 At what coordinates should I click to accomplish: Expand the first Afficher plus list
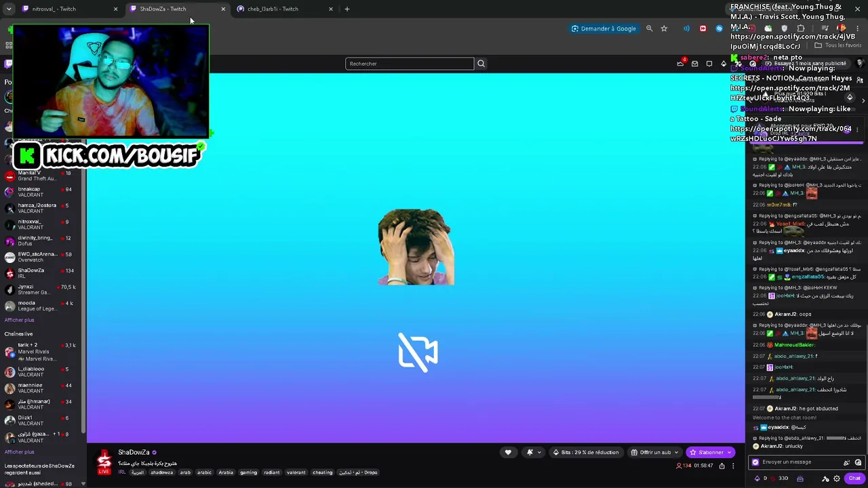pos(19,320)
